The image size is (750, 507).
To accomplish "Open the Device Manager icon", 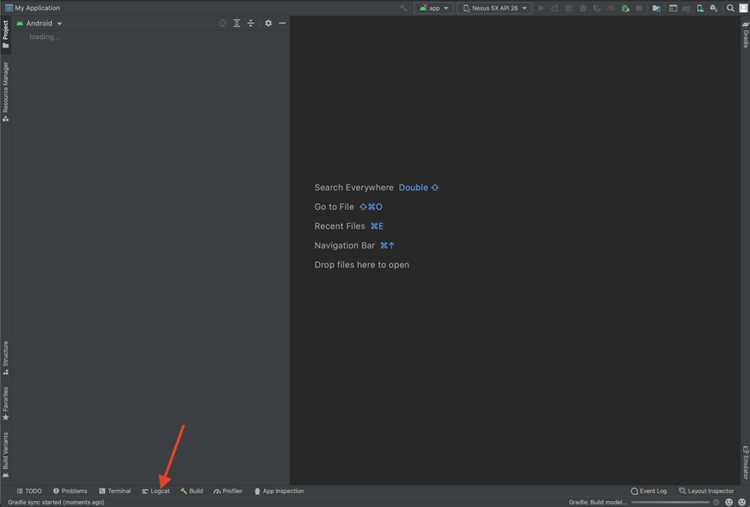I will click(700, 8).
